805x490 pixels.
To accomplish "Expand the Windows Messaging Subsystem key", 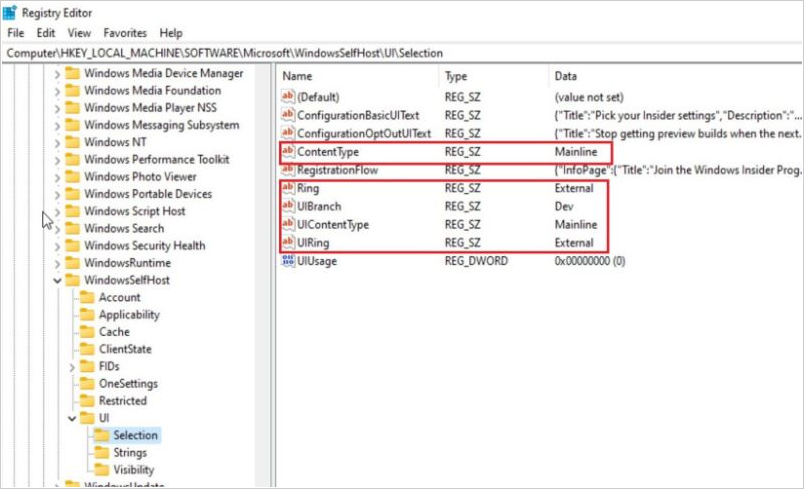I will click(57, 126).
